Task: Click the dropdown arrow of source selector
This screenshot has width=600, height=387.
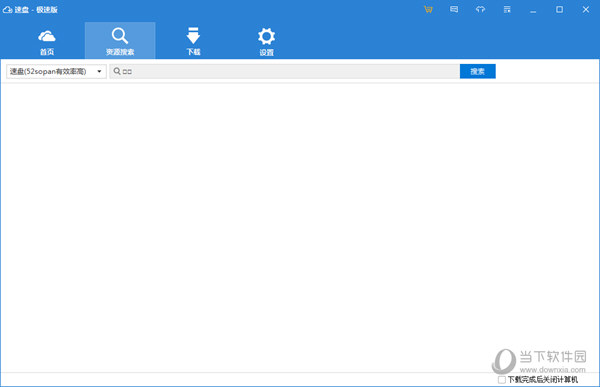Action: (x=99, y=72)
